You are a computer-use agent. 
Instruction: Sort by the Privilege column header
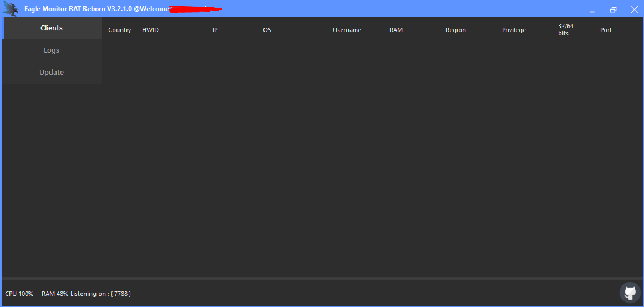tap(514, 30)
